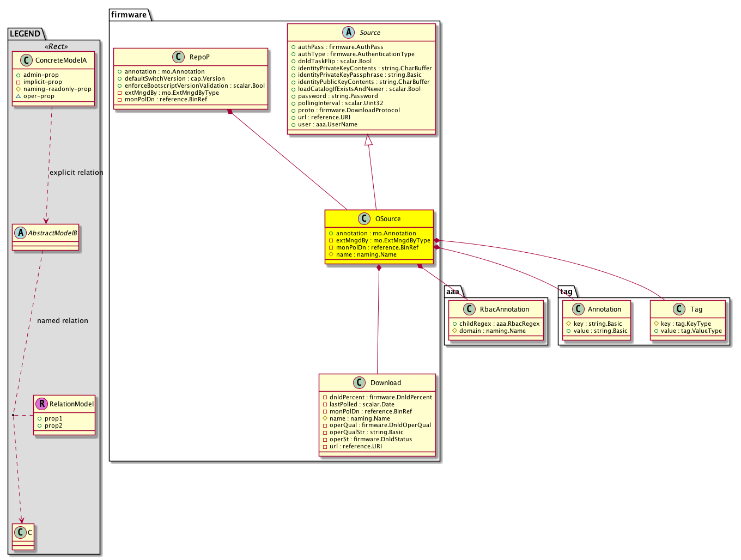
Task: Select the C icon of OSource class
Action: pyautogui.click(x=365, y=218)
